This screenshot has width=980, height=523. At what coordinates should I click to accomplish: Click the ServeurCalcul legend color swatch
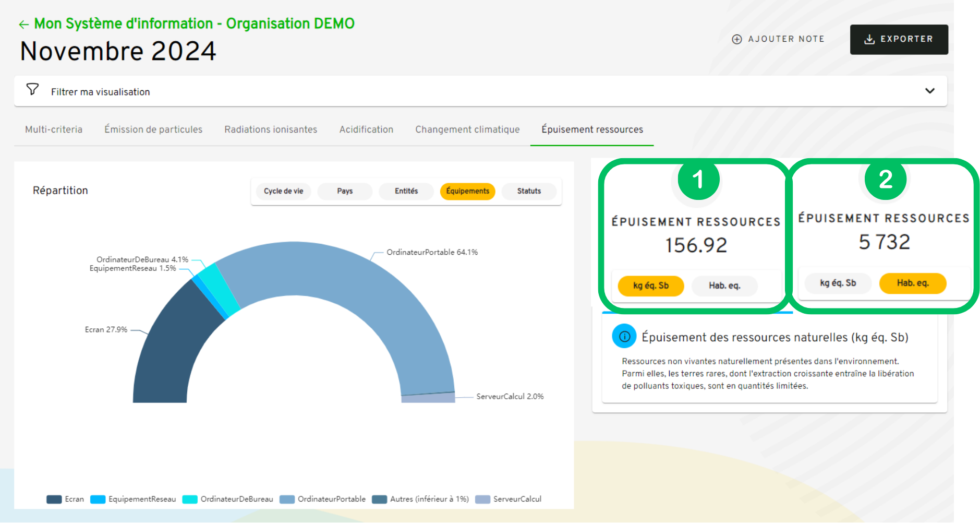(482, 500)
